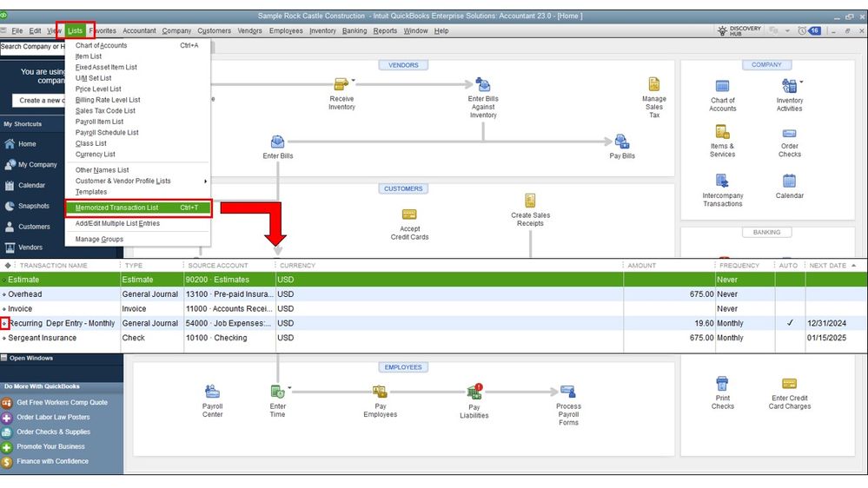Open the Pay Bills icon
Screen dimensions: 868x488
pos(621,141)
